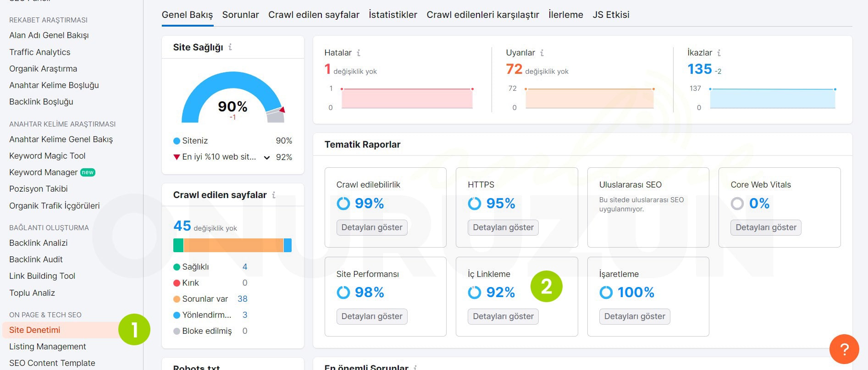Screen dimensions: 868x370
Task: Show details for İç Linkleme report
Action: (503, 316)
